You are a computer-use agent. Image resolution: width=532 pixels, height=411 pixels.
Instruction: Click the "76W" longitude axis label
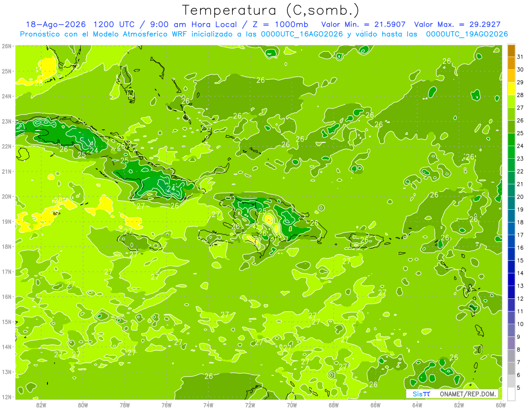pos(167,405)
